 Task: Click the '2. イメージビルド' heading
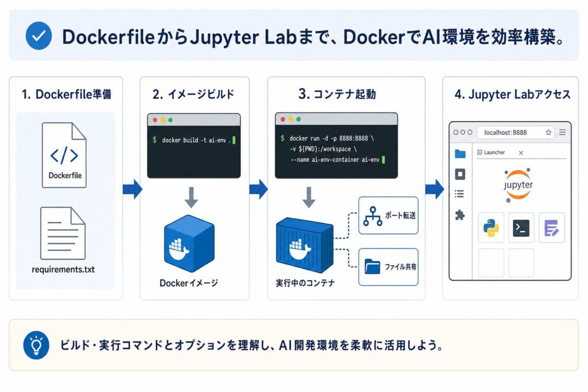194,94
